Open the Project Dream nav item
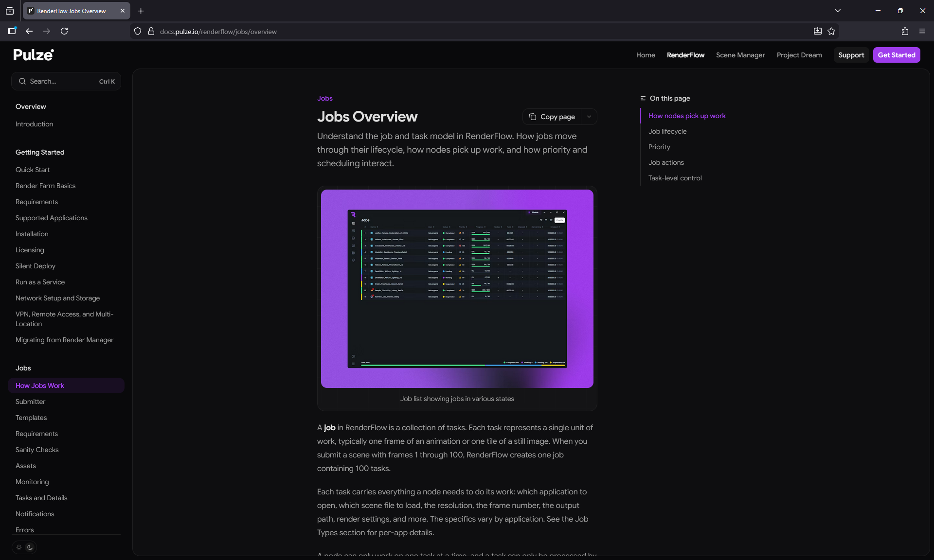The width and height of the screenshot is (934, 560). pos(799,55)
